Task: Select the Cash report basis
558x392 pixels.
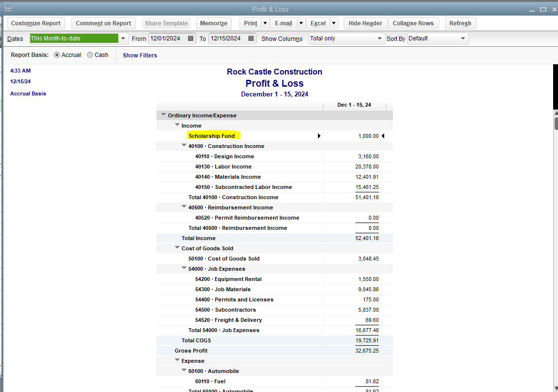Action: pos(90,55)
